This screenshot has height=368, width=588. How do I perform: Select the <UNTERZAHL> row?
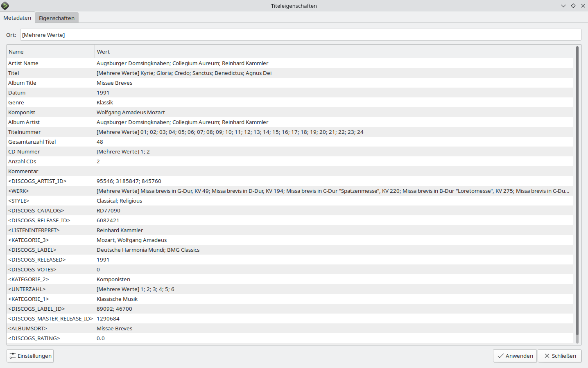pyautogui.click(x=290, y=289)
